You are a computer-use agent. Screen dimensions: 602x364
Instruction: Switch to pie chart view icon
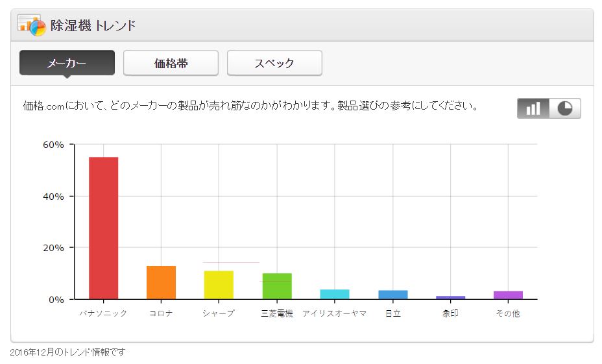pyautogui.click(x=565, y=108)
